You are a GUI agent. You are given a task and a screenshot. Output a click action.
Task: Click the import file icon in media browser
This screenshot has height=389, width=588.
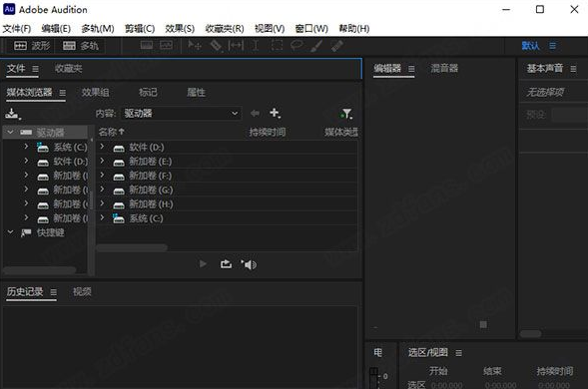(13, 114)
